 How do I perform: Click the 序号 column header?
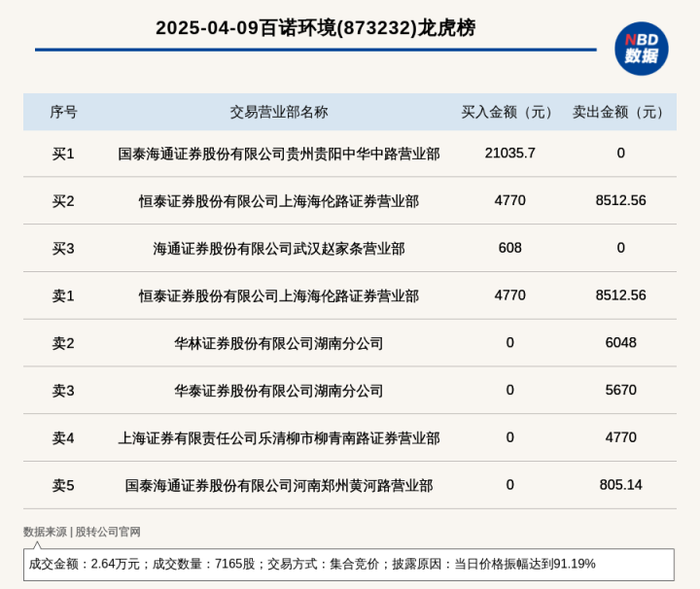(63, 112)
